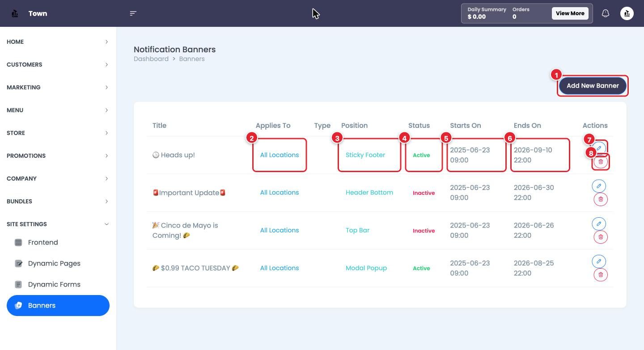The height and width of the screenshot is (350, 644).
Task: Delete the TACO TUESDAY banner
Action: click(x=601, y=275)
